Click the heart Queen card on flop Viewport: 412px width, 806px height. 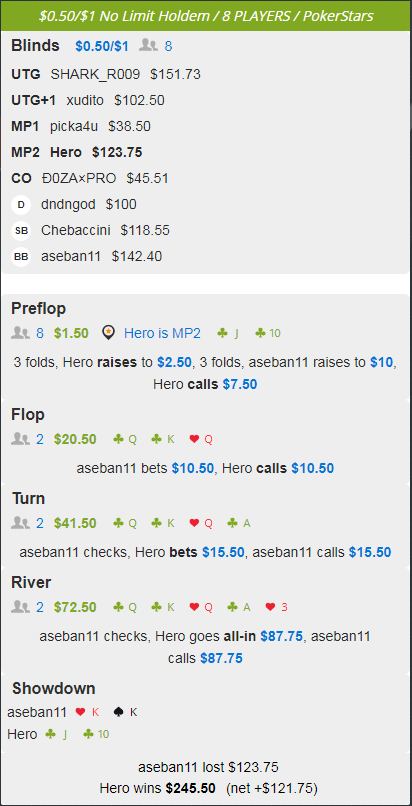(x=201, y=439)
